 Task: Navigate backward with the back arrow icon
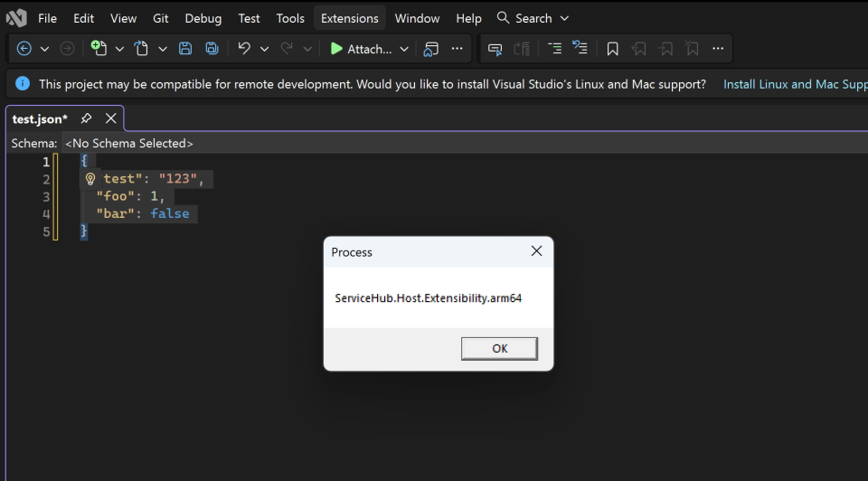click(24, 49)
